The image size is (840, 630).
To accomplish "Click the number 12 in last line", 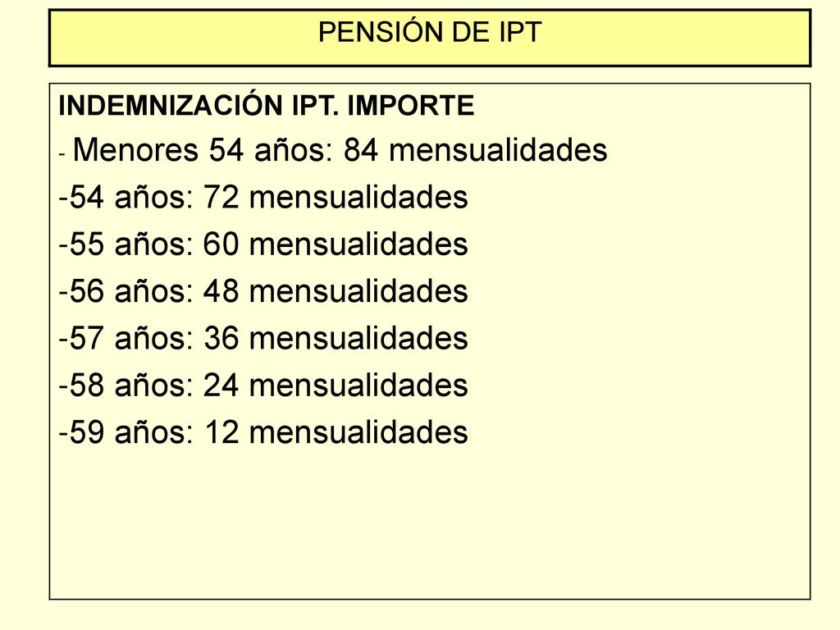I will pos(221,432).
